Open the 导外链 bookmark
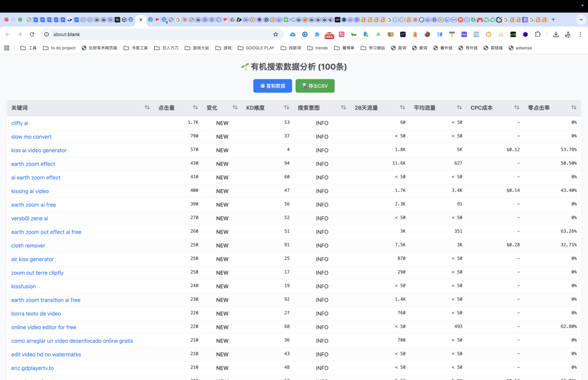This screenshot has width=588, height=380. pyautogui.click(x=468, y=48)
